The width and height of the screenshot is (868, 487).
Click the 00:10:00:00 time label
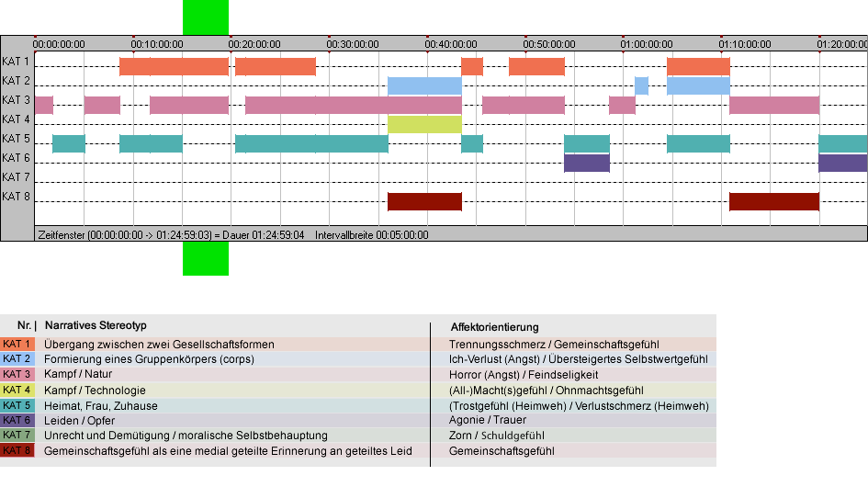[x=157, y=44]
